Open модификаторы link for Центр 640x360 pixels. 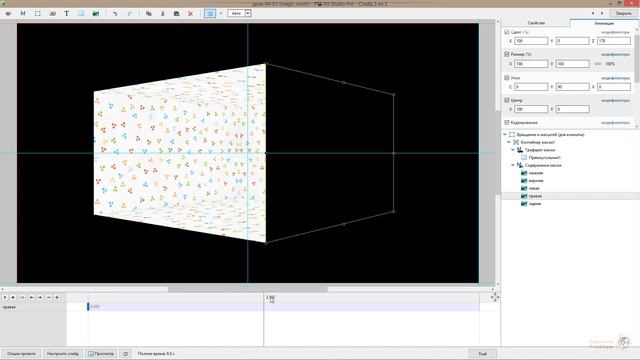click(615, 100)
